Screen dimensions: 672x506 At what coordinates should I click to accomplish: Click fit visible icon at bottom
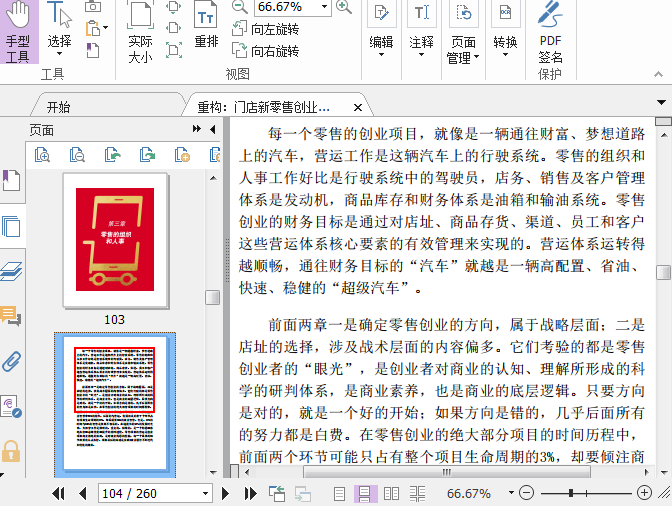pyautogui.click(x=174, y=50)
